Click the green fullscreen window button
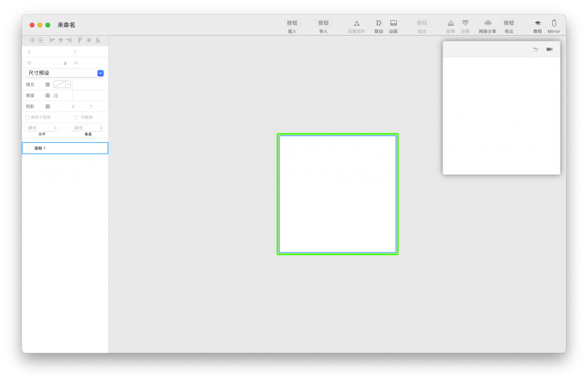The image size is (588, 382). pyautogui.click(x=48, y=25)
